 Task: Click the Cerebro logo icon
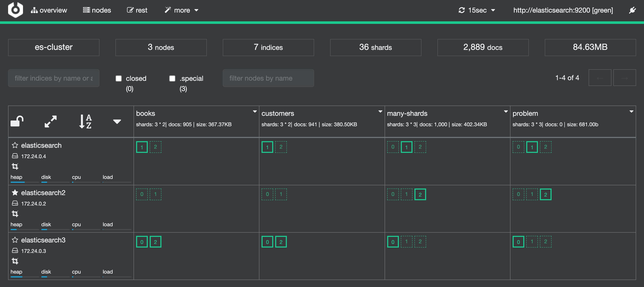[15, 10]
